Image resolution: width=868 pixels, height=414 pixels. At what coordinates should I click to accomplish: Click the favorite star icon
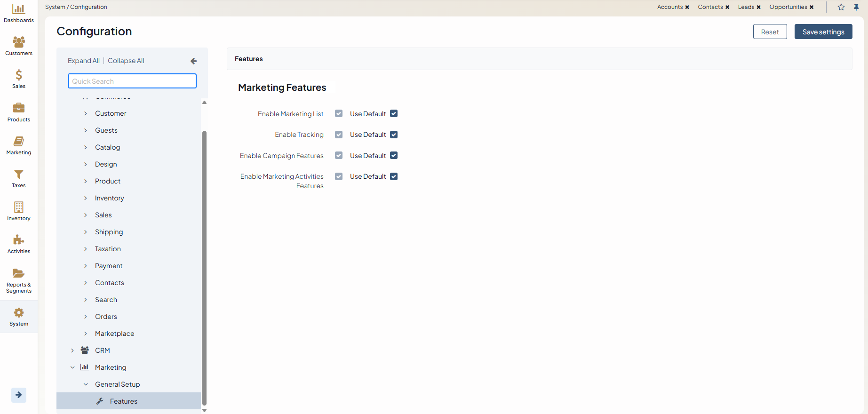coord(841,7)
